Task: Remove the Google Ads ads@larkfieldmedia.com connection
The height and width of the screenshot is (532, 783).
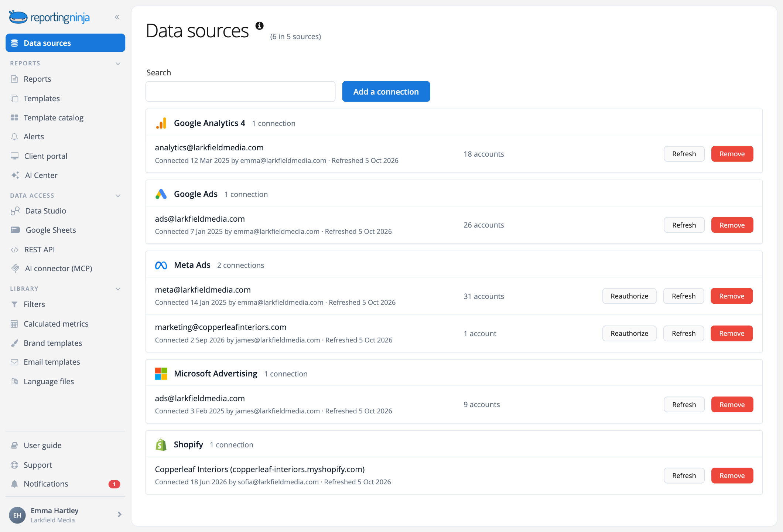Action: (x=732, y=225)
